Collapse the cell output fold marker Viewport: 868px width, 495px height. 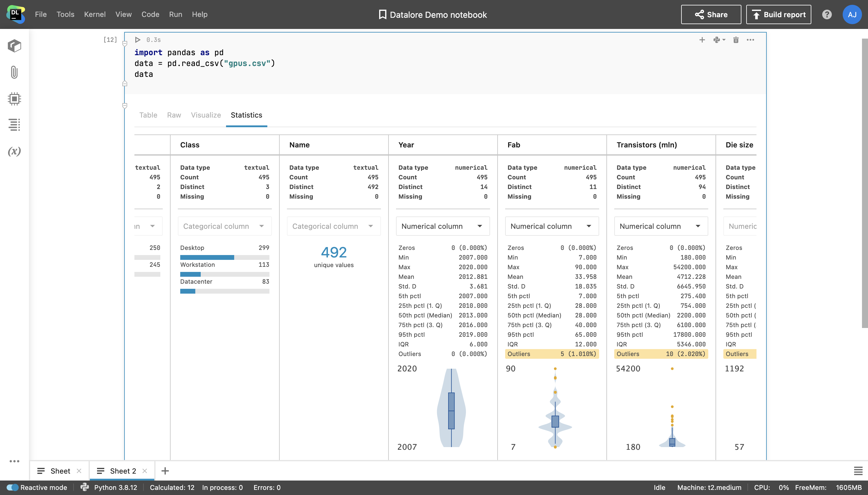coord(125,106)
